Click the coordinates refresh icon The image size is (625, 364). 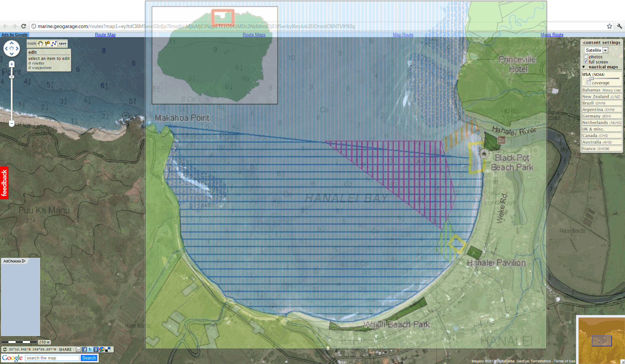point(5,349)
